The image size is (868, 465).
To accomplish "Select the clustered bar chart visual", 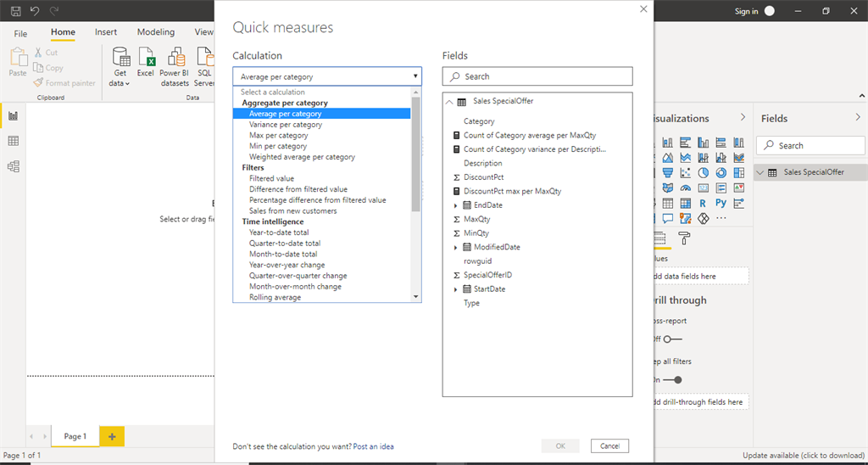I will pyautogui.click(x=685, y=143).
